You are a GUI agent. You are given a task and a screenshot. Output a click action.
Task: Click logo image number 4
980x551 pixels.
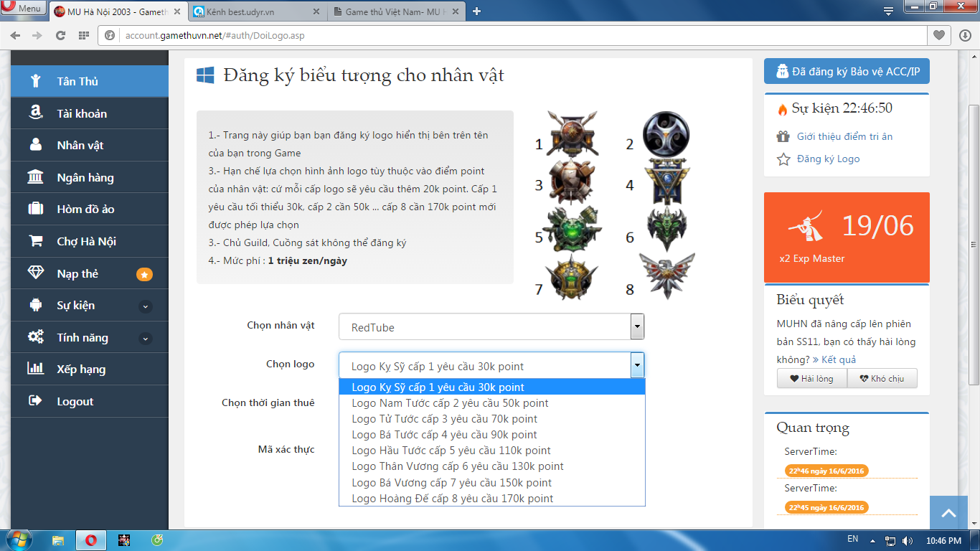[666, 182]
